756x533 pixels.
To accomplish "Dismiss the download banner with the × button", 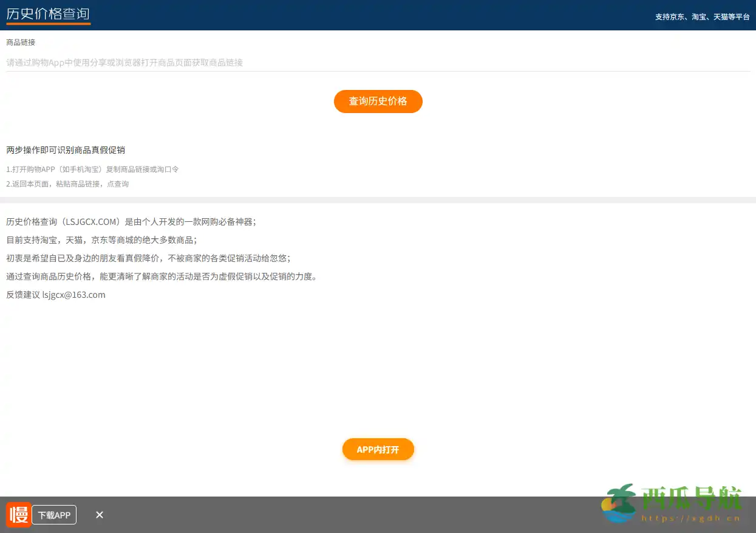I will coord(99,515).
